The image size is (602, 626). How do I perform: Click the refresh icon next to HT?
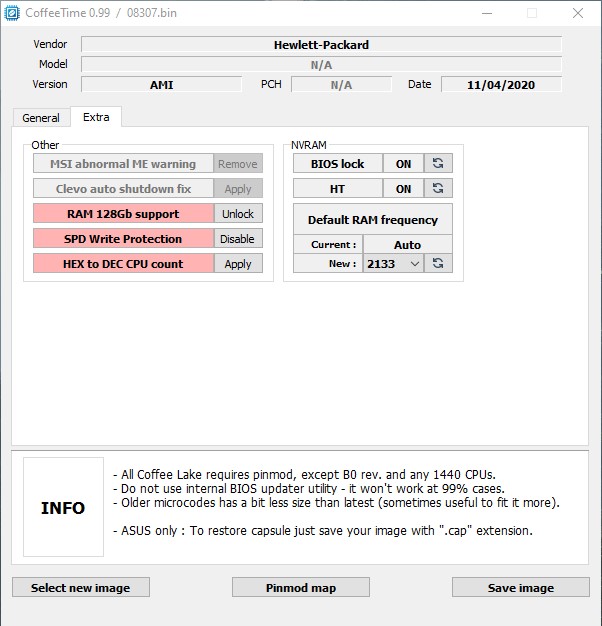[438, 188]
